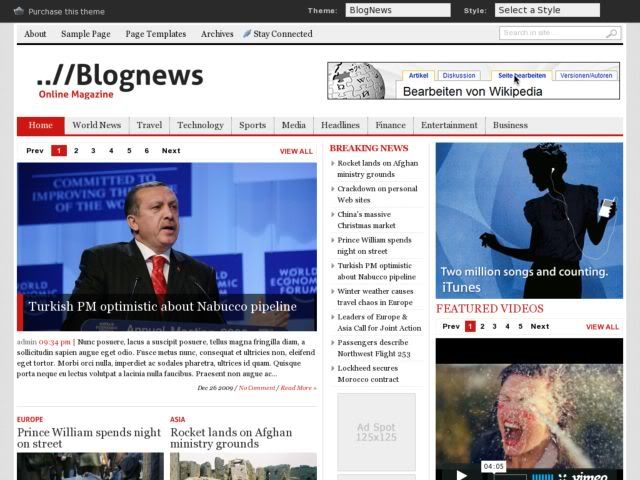This screenshot has height=480, width=640.
Task: Open breaking news China's massive Christmas market
Action: 366,220
